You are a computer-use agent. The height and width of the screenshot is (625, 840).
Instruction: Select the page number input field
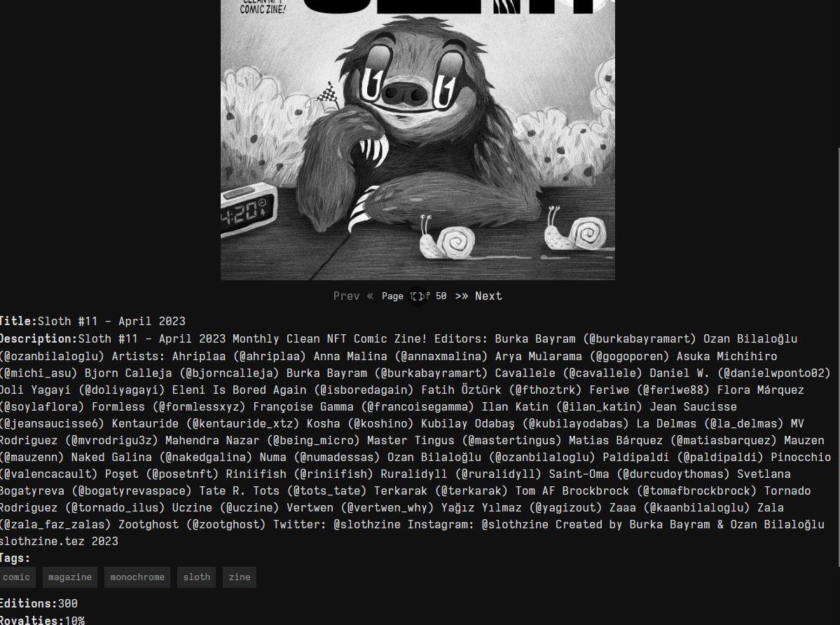pyautogui.click(x=418, y=296)
